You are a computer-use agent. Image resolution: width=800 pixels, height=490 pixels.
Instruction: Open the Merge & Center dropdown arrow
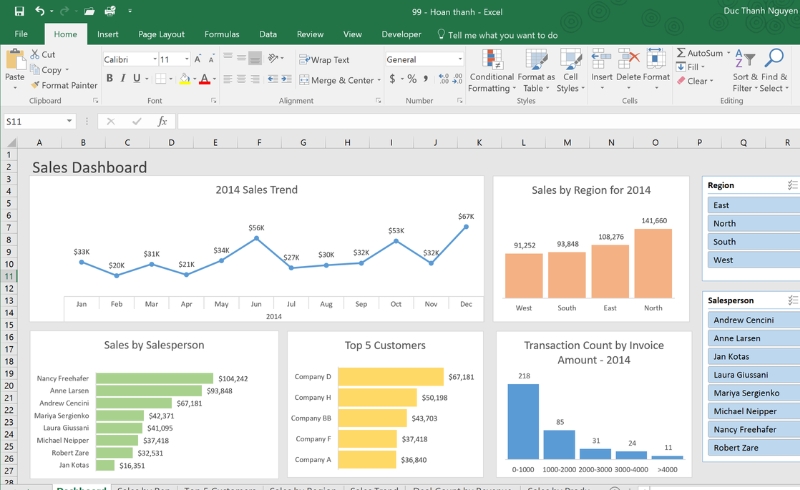[x=379, y=80]
